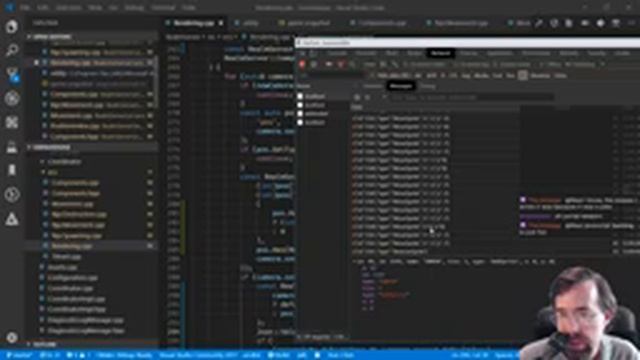Screen dimensions: 640x360
Task: Open the Manage gear at activity bar bottom
Action: coord(12,338)
